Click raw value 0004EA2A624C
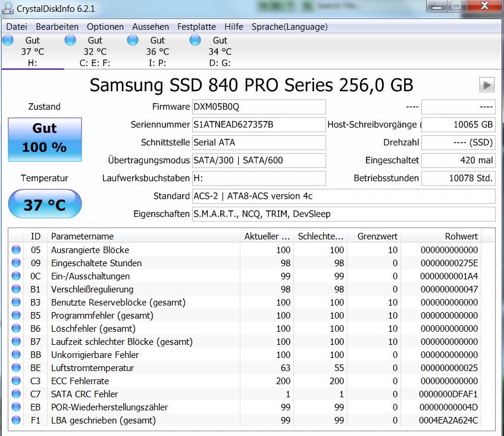Viewport: 504px width, 436px height. coord(448,421)
